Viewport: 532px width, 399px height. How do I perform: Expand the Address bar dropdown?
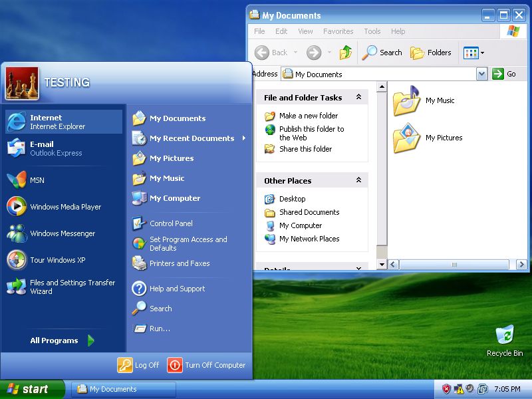[x=481, y=74]
